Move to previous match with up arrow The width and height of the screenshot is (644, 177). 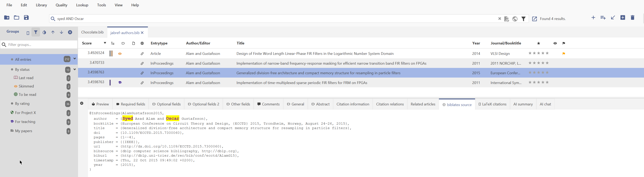click(53, 32)
